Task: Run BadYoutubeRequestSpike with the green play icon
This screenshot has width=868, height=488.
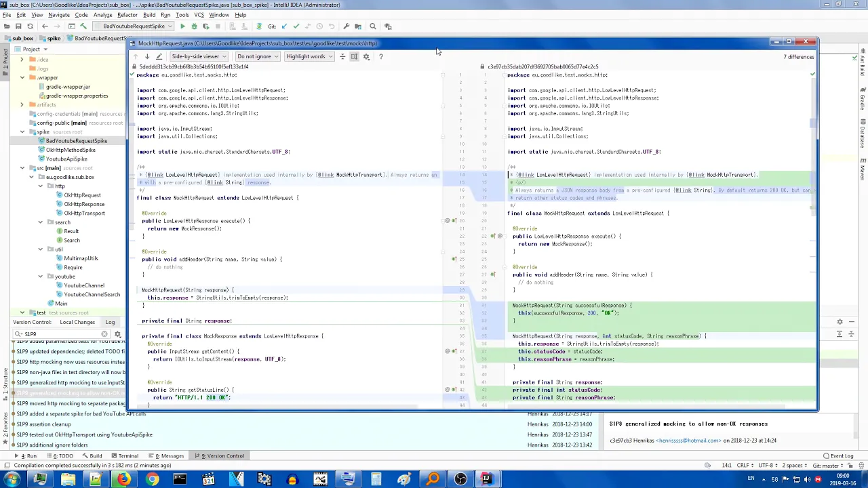Action: pos(182,26)
